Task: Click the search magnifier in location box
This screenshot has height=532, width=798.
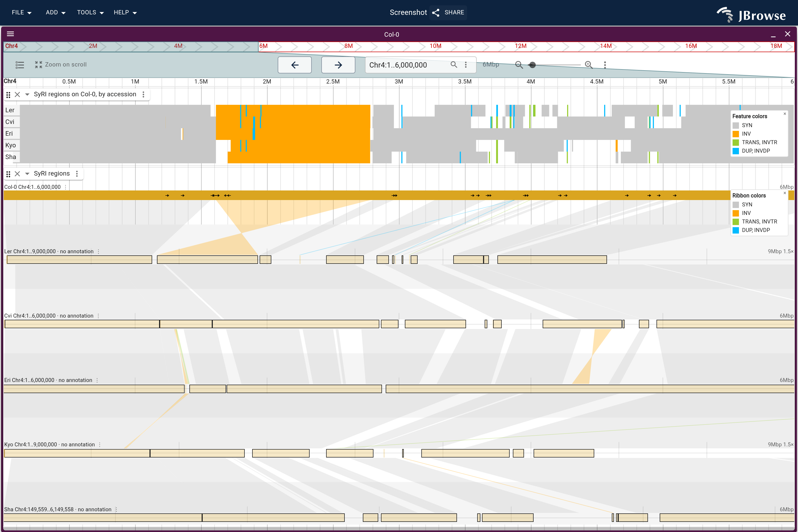Action: click(454, 64)
